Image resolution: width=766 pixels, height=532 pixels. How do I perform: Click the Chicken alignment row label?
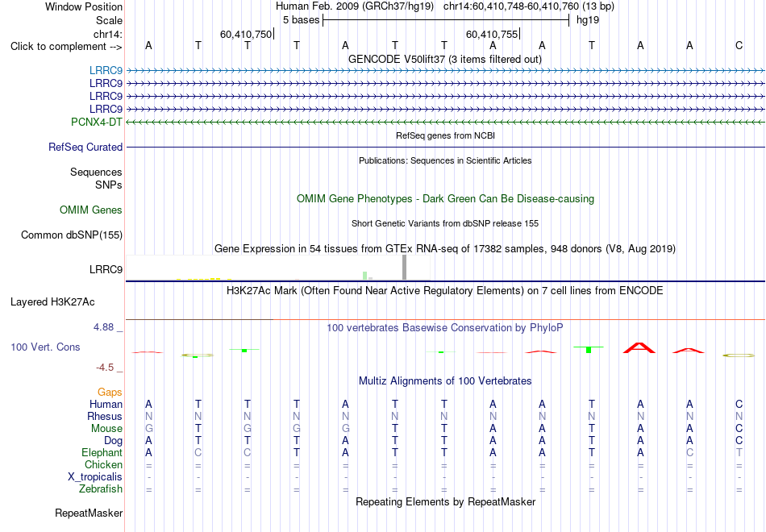point(103,464)
